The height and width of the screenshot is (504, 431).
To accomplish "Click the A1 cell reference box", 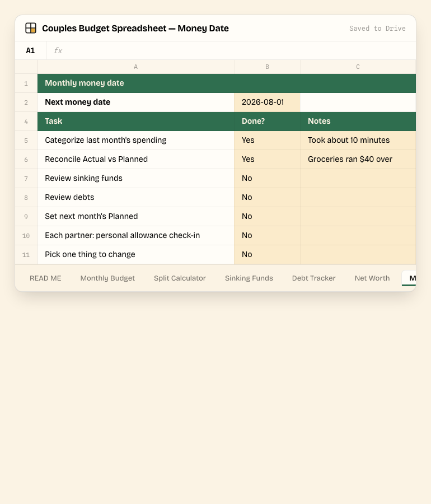I will point(31,50).
